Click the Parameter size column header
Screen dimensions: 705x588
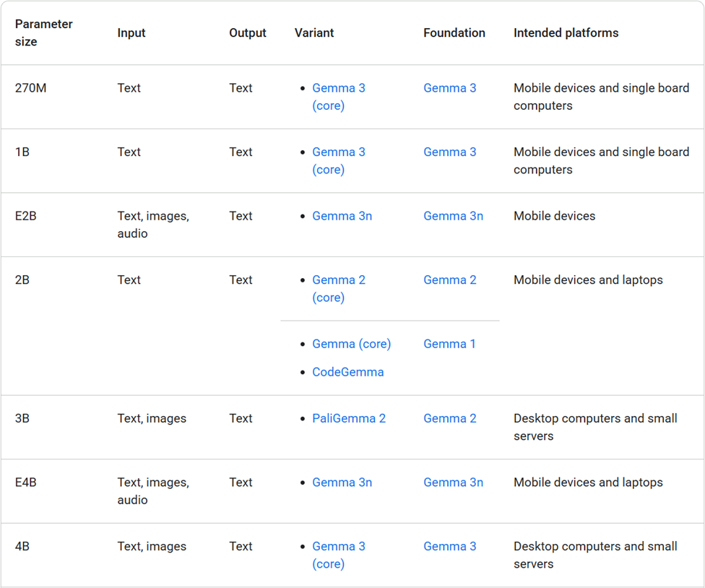click(x=43, y=33)
